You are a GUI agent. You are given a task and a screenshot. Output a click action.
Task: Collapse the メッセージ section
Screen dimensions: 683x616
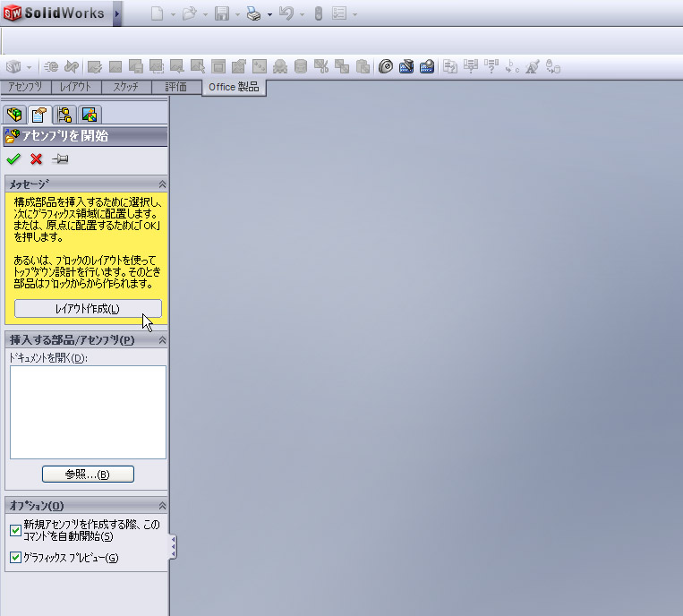pos(162,184)
